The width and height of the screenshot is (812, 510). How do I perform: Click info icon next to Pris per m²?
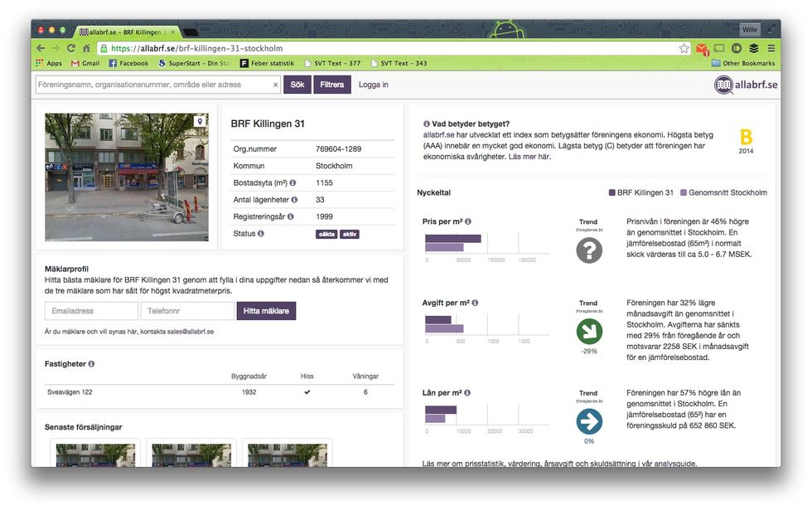[468, 221]
